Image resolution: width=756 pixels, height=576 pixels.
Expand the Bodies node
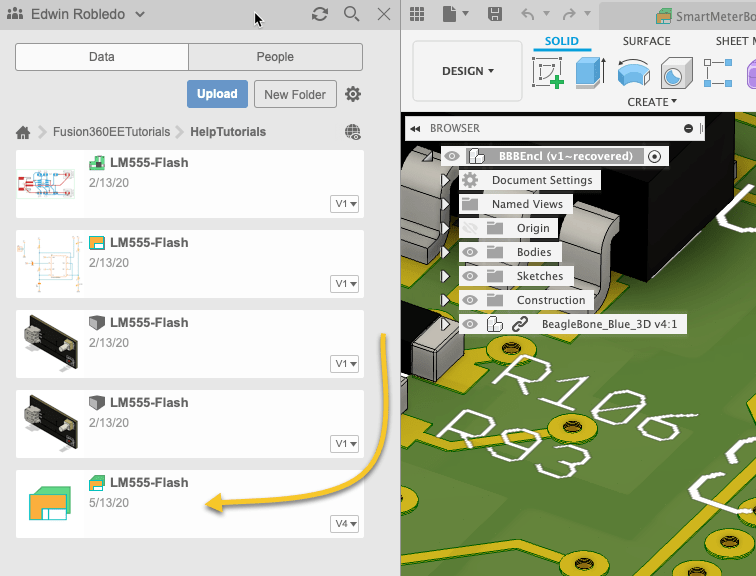click(x=445, y=252)
